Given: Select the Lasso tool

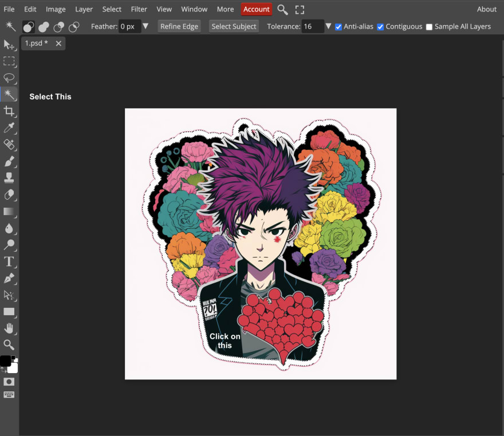Looking at the screenshot, I should pos(9,78).
